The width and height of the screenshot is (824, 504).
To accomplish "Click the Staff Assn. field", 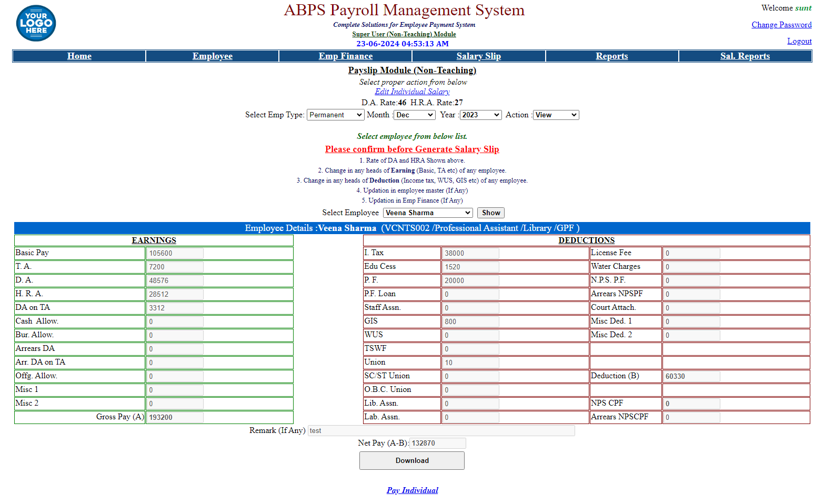I will [x=470, y=308].
